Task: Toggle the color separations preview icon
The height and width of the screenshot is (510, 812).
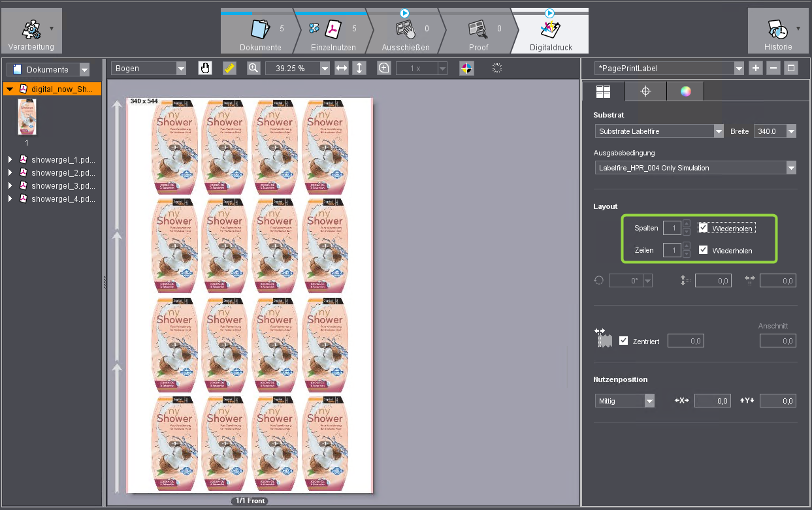Action: tap(466, 67)
